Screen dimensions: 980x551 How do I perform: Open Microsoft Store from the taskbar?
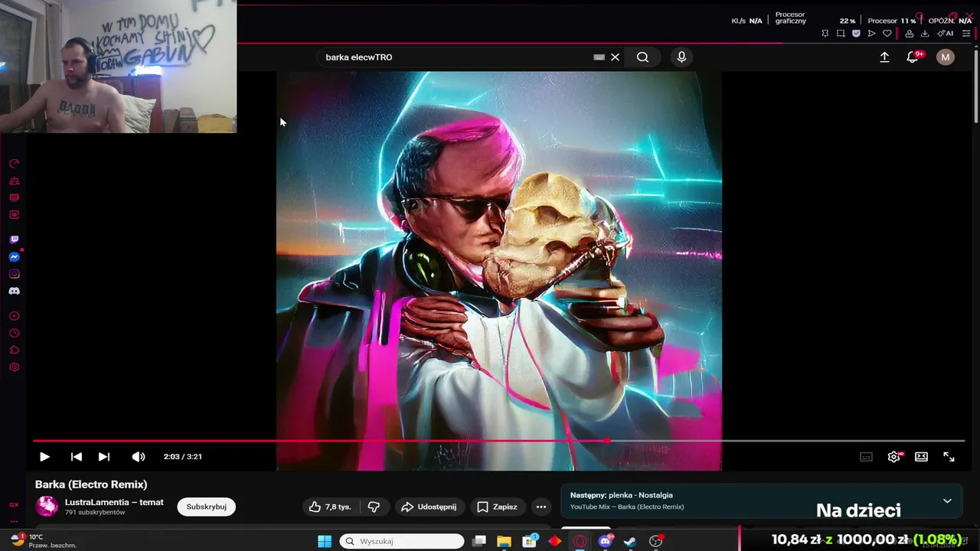point(529,541)
